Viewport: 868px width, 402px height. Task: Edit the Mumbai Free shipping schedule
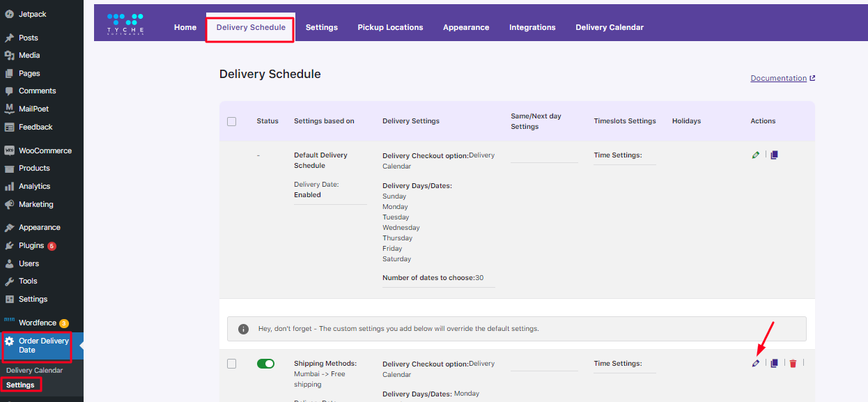756,364
